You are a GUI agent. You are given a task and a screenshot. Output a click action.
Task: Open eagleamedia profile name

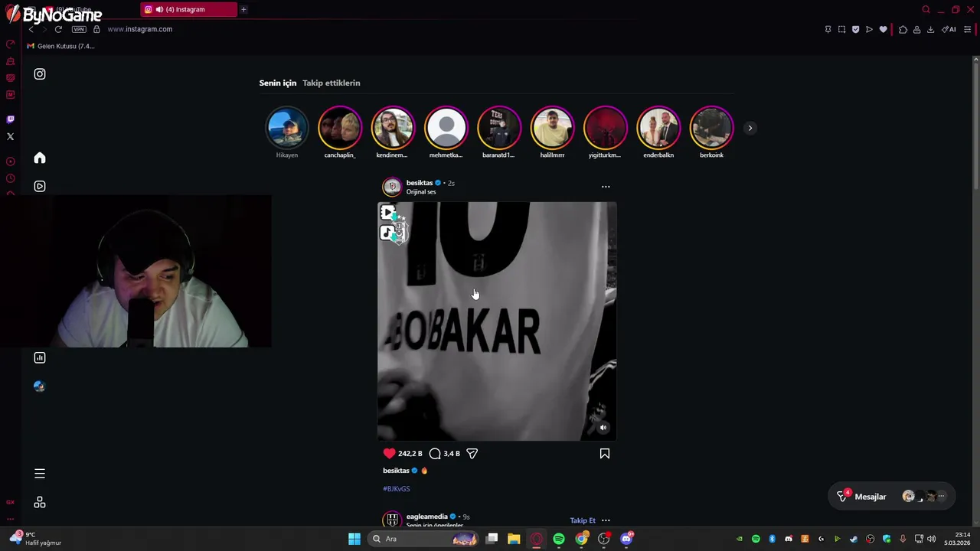427,517
